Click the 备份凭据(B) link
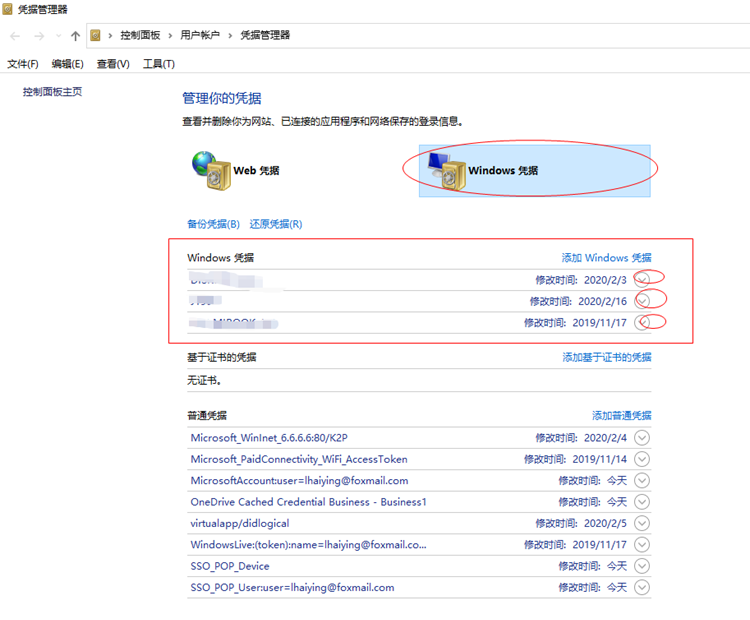 click(x=213, y=224)
